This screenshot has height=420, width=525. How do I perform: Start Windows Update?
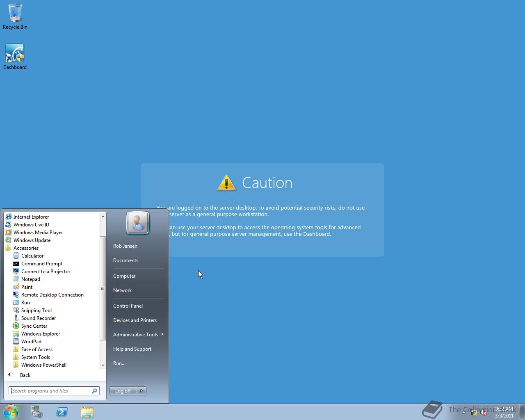(x=28, y=240)
